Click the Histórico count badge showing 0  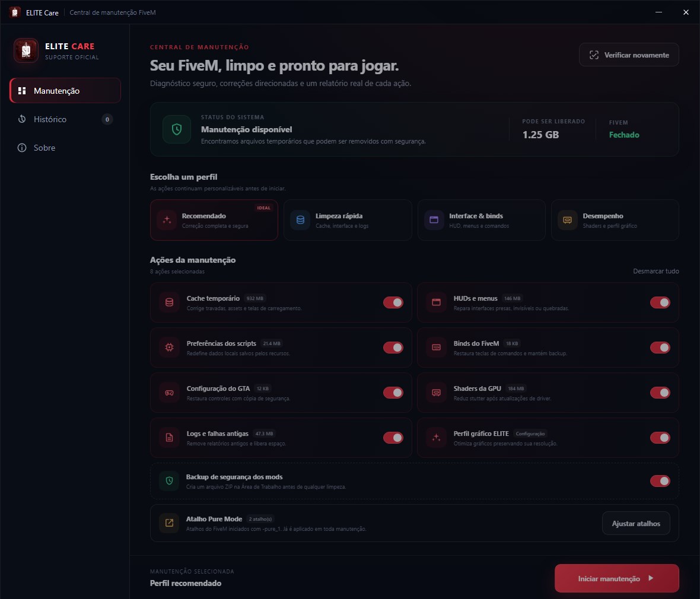point(107,119)
